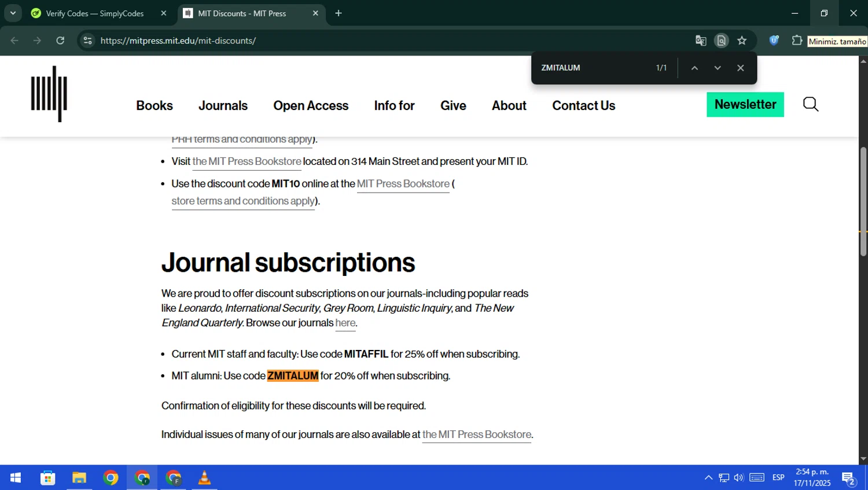Go to Contact Us page
Viewport: 868px width, 490px height.
(x=583, y=105)
